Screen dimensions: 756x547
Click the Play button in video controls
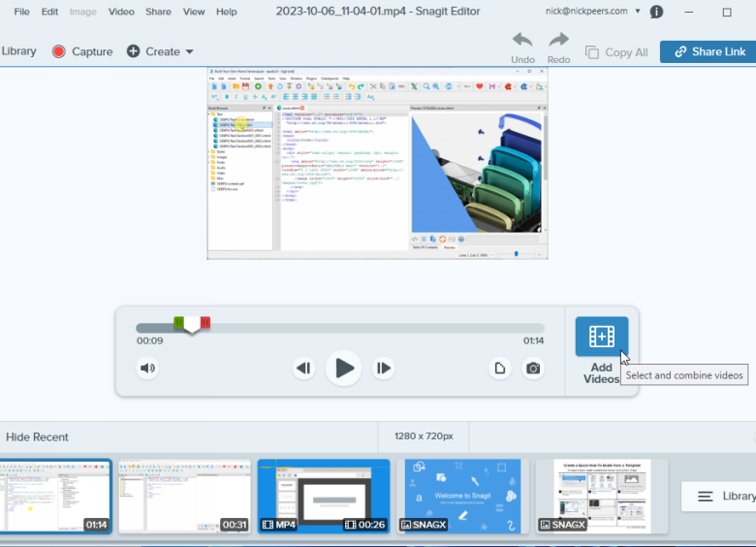pos(343,368)
